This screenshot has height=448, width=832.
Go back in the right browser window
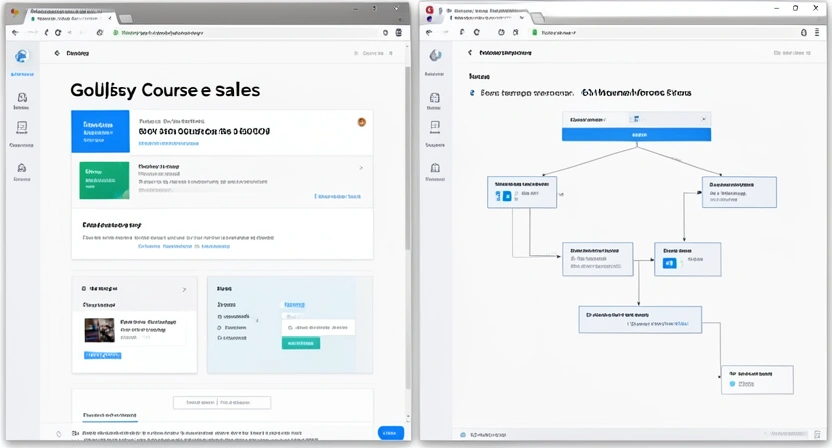429,32
